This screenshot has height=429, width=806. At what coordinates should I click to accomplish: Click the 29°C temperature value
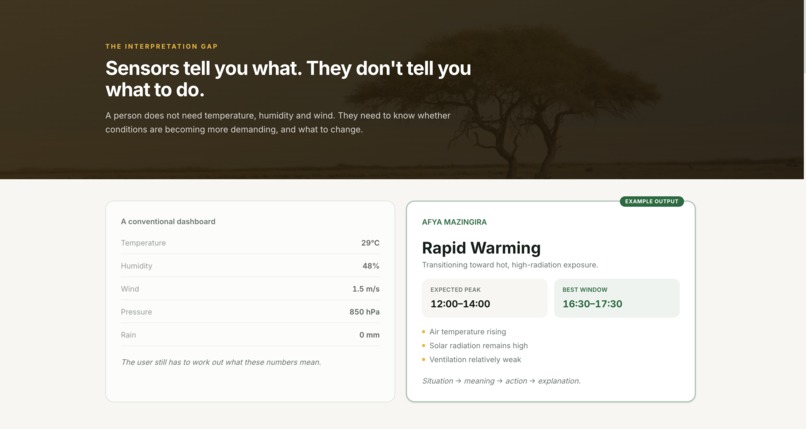point(370,243)
